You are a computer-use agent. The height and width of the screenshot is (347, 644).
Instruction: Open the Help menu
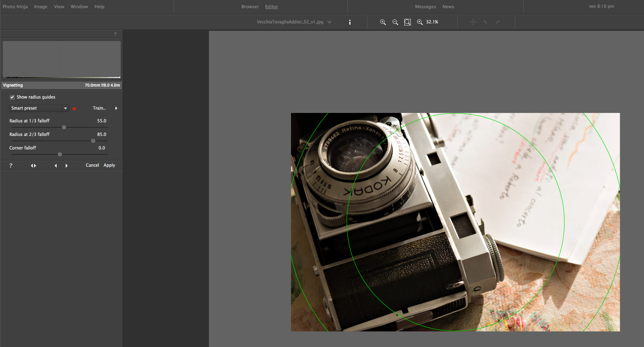click(x=99, y=7)
